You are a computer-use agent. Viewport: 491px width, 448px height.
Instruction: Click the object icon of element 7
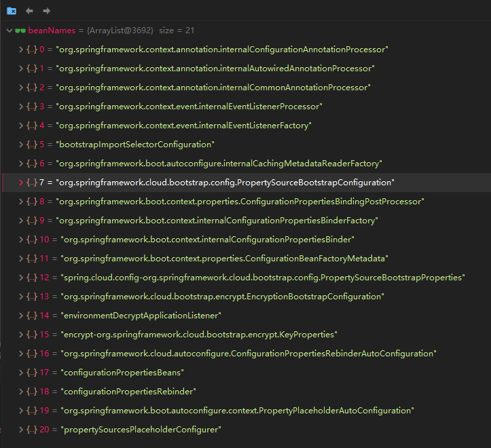coord(32,183)
